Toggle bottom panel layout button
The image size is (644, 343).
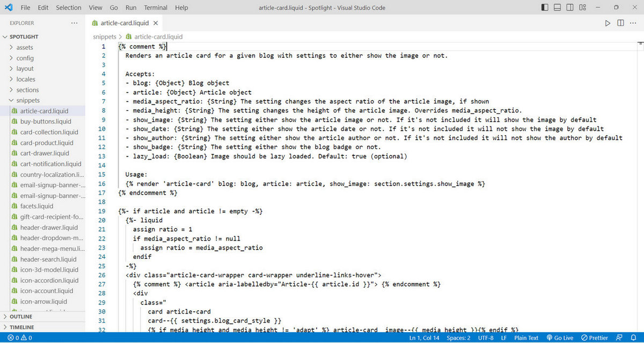coord(558,8)
